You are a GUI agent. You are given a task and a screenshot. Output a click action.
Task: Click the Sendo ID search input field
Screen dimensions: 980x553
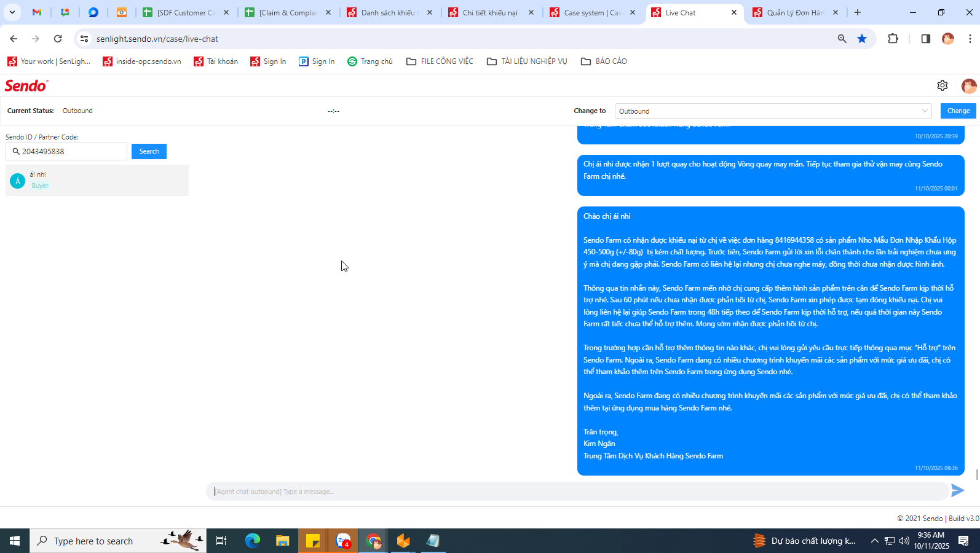pyautogui.click(x=66, y=151)
